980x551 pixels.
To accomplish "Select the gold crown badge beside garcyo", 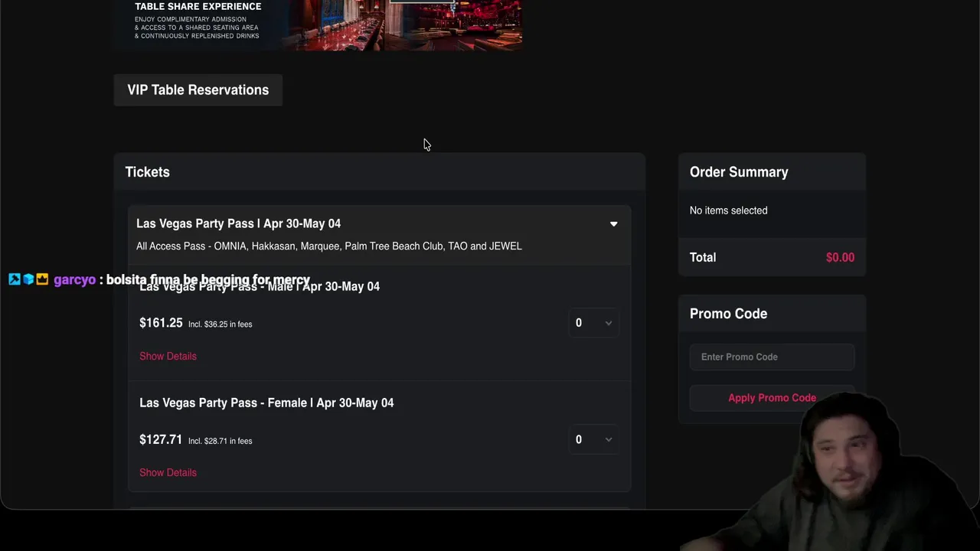I will [x=42, y=279].
